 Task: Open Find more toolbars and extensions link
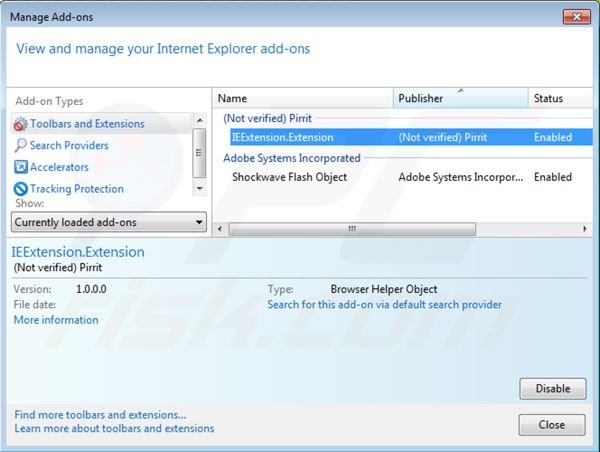(100, 415)
